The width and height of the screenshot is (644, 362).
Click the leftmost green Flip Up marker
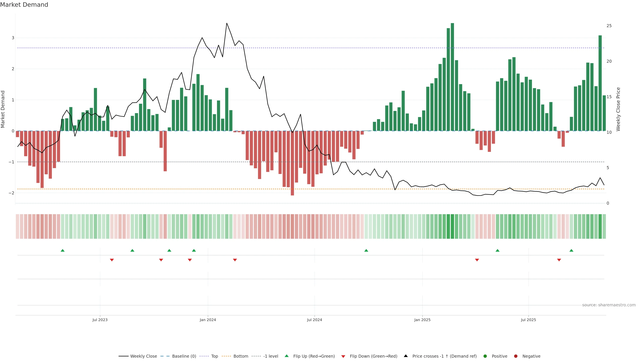63,250
